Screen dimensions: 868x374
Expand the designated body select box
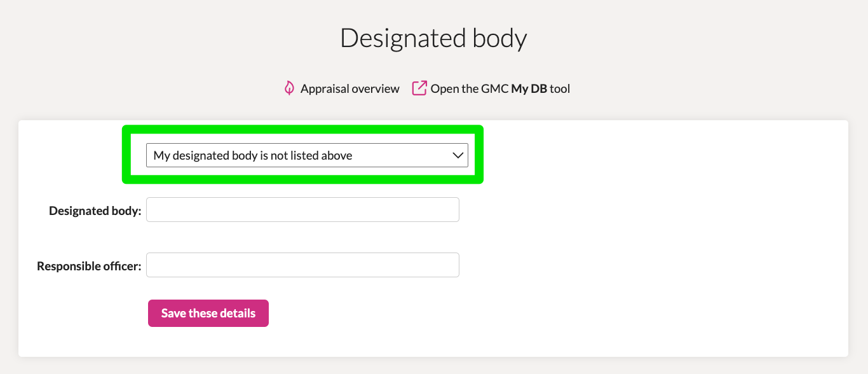pos(307,155)
